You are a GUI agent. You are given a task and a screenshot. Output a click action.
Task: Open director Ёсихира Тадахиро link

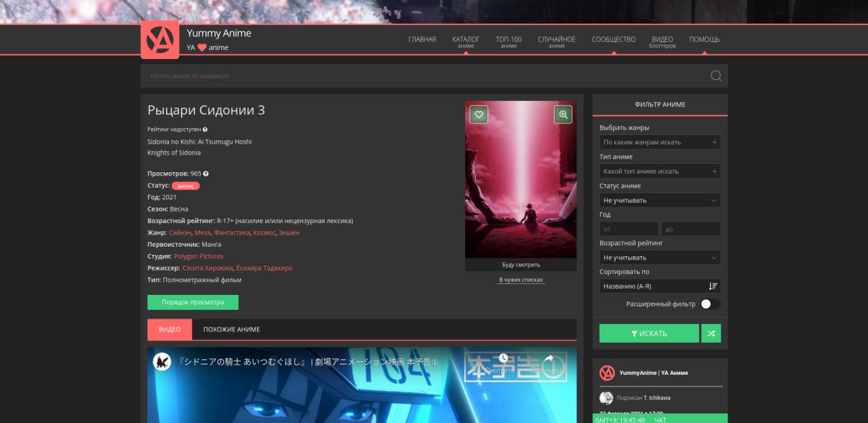[264, 268]
